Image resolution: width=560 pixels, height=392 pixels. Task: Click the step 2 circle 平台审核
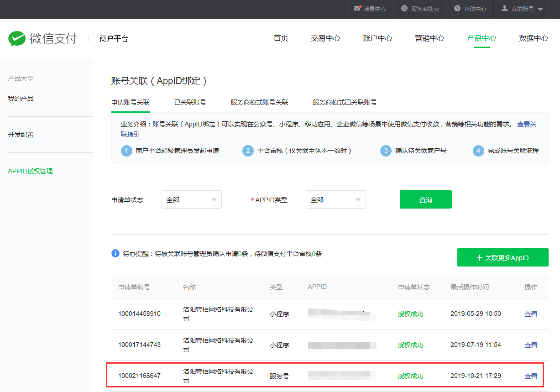point(248,151)
